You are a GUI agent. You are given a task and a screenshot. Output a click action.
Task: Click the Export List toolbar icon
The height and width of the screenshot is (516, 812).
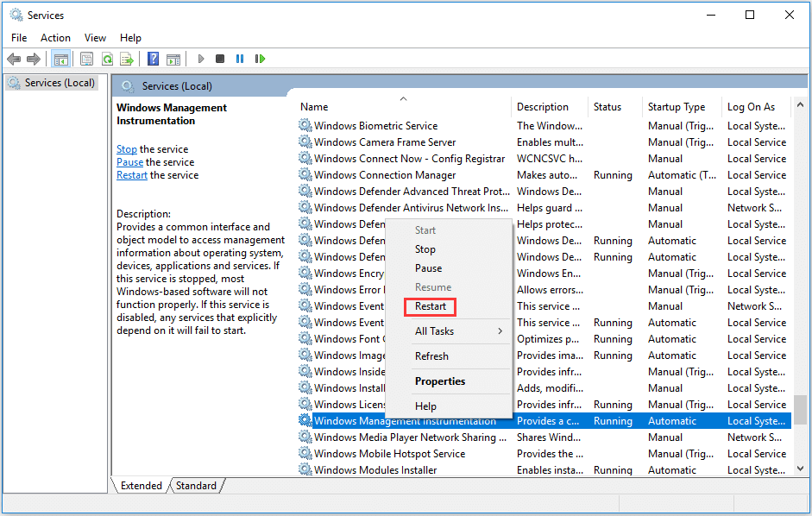pyautogui.click(x=127, y=59)
